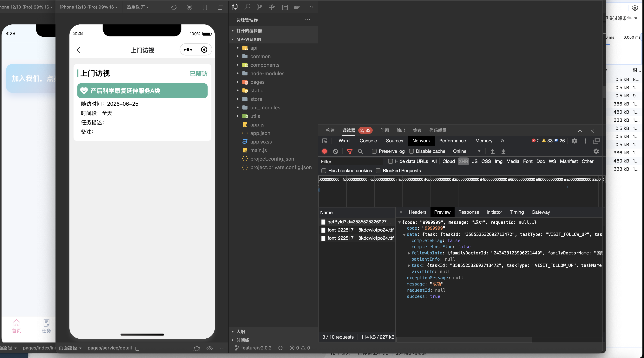
Task: Open the extensions icon in sidebar toolbar
Action: (x=272, y=7)
